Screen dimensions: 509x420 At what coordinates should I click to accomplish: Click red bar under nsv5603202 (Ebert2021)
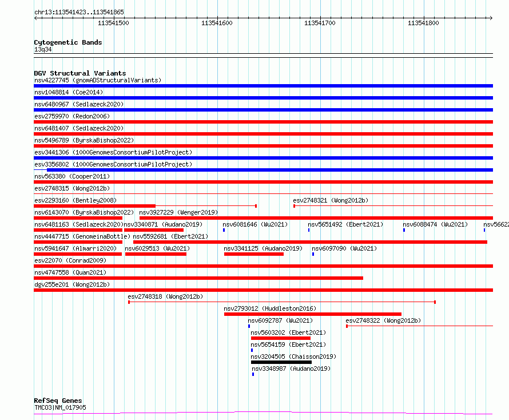281,338
